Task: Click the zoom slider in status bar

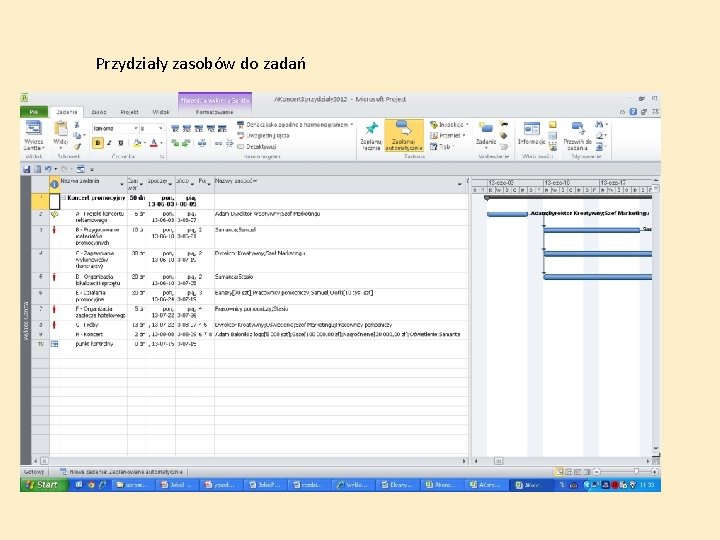Action: coord(636,472)
